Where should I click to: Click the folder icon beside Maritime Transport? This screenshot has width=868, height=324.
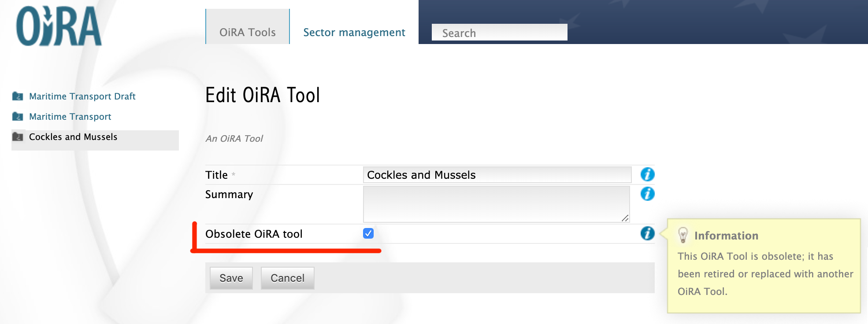pyautogui.click(x=18, y=117)
